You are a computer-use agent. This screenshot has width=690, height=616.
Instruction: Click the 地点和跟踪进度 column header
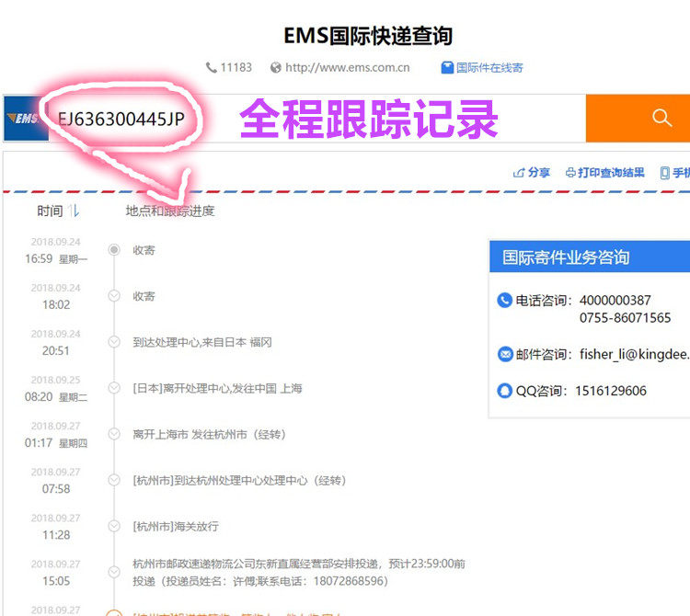tap(170, 211)
